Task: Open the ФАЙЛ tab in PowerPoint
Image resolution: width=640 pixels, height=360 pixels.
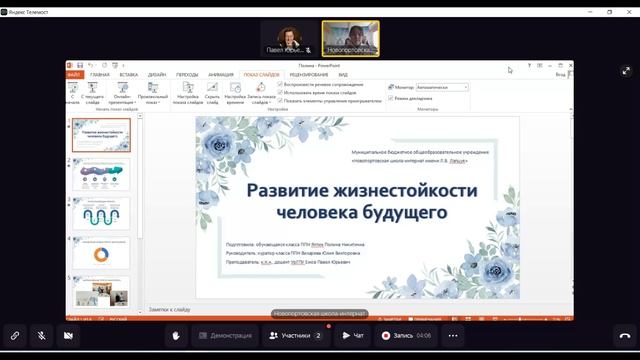Action: point(74,75)
